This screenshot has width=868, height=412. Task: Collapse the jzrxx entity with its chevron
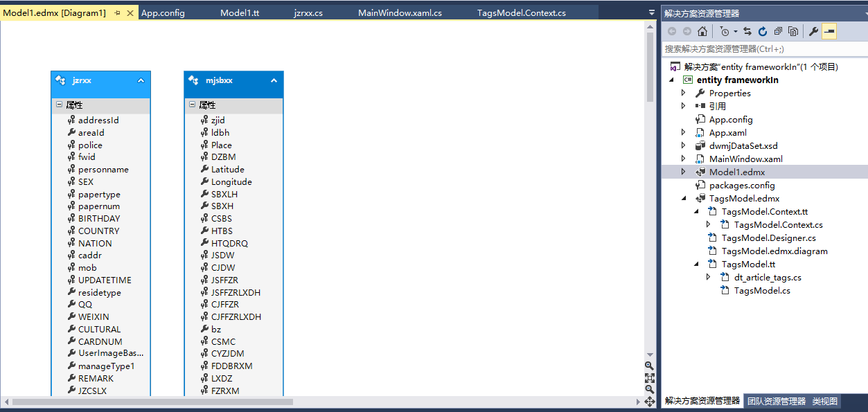(141, 80)
